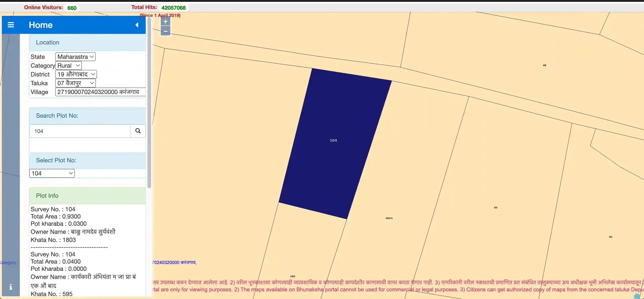This screenshot has height=299, width=644.
Task: Expand the Taluka dropdown
Action: [75, 83]
